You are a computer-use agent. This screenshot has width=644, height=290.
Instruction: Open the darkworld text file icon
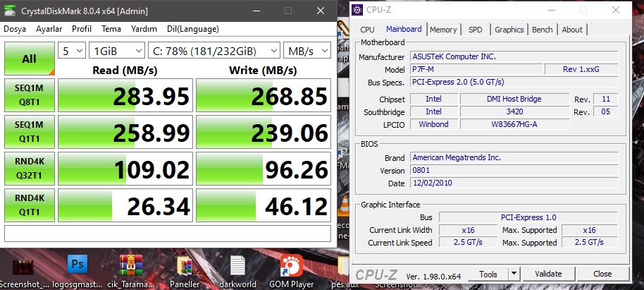tap(237, 265)
